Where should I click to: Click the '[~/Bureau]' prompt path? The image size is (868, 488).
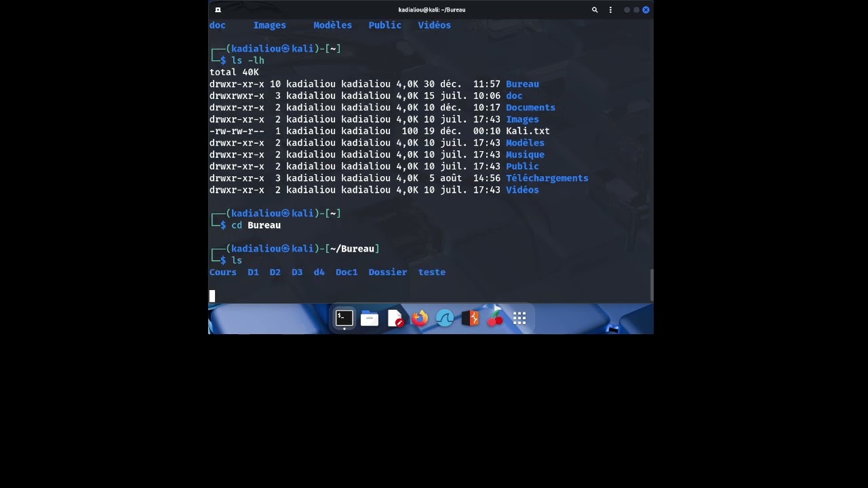tap(352, 249)
